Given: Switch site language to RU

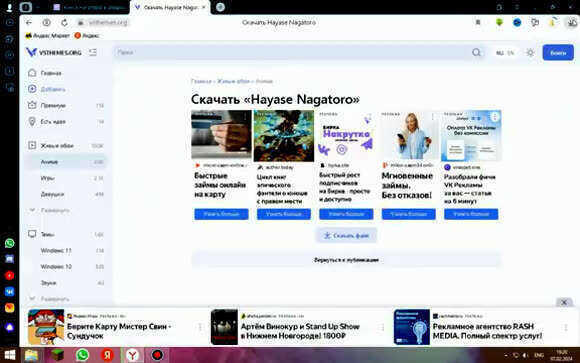Looking at the screenshot, I should point(500,53).
